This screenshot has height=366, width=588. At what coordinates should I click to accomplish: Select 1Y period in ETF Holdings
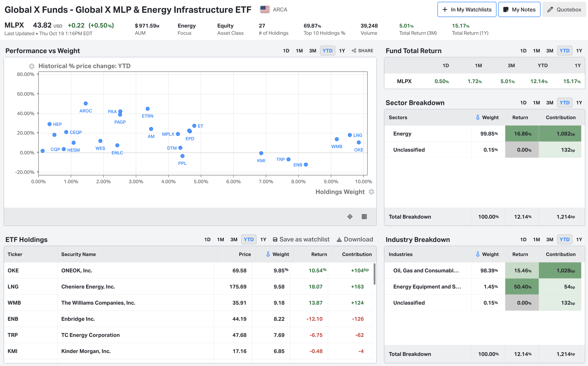263,239
